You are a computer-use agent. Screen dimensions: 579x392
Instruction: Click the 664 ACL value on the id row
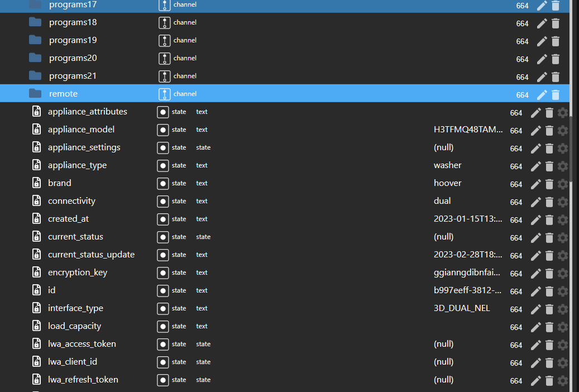pyautogui.click(x=516, y=291)
